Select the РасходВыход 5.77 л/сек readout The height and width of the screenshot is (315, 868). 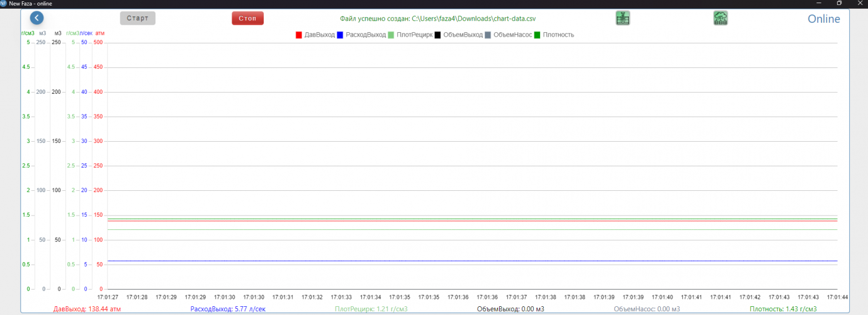coord(228,309)
